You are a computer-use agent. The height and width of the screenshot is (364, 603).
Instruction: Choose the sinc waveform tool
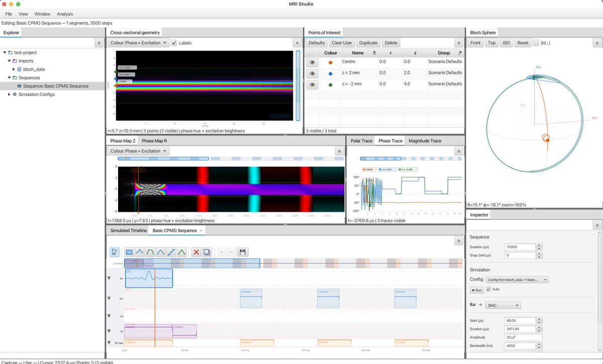(x=140, y=252)
